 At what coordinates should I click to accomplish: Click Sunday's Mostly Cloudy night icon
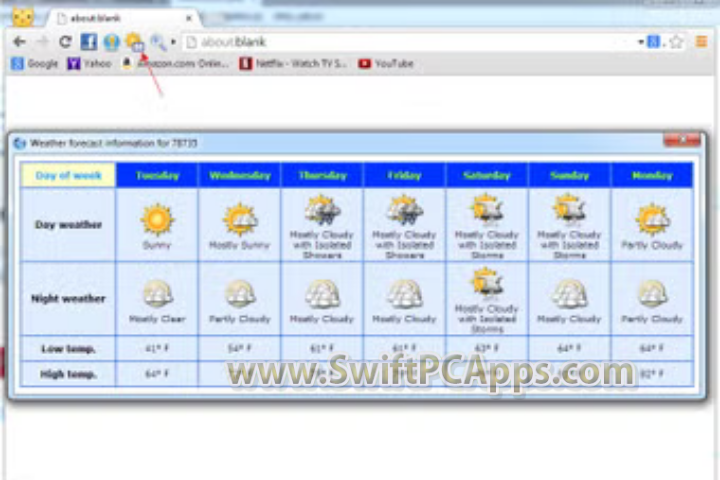tap(569, 294)
